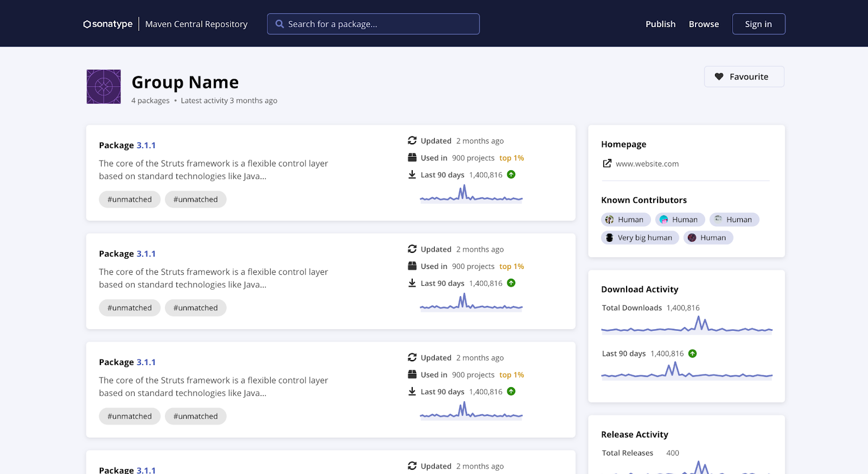The image size is (868, 474).
Task: Click the heart icon on Favourite button
Action: click(x=719, y=76)
